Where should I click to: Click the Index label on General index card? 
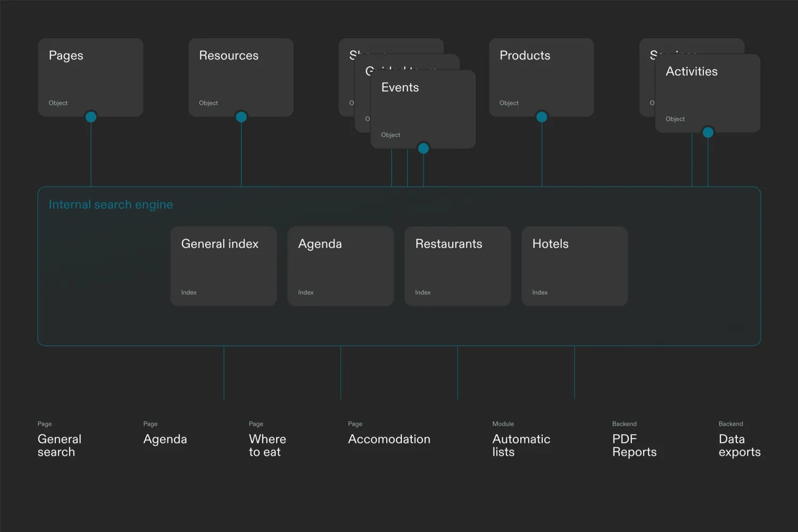pyautogui.click(x=189, y=293)
